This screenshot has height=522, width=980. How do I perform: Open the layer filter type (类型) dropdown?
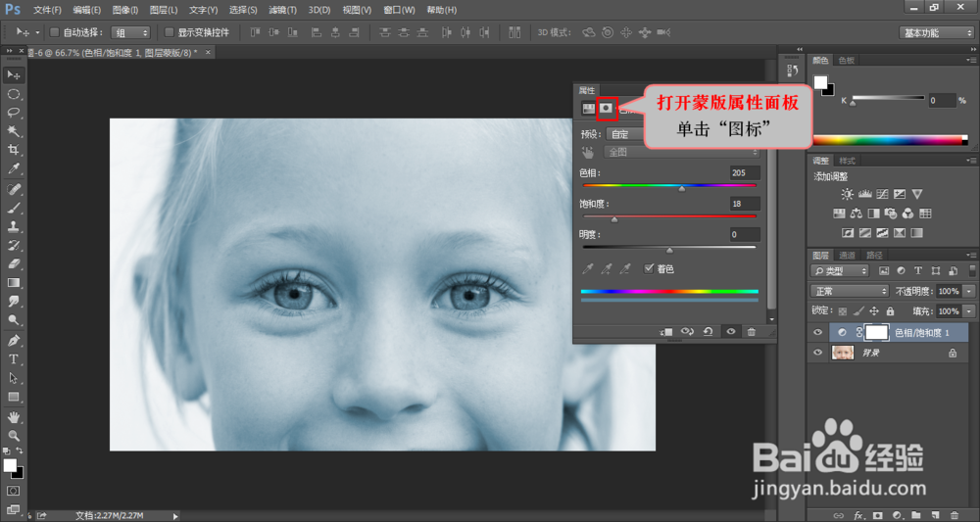point(840,271)
